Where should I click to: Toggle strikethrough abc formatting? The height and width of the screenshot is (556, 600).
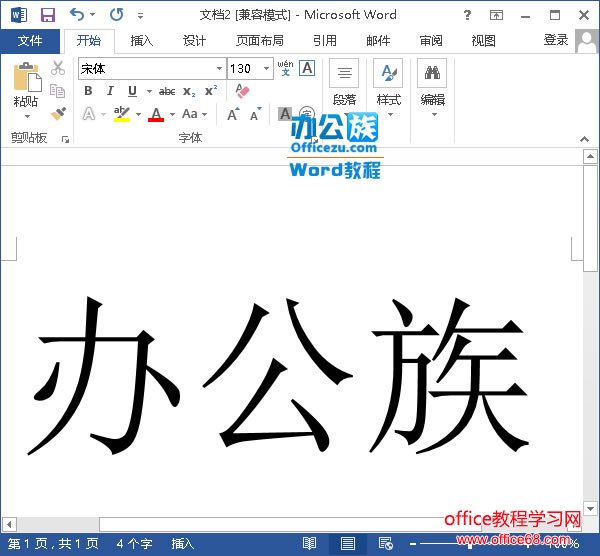pyautogui.click(x=167, y=91)
